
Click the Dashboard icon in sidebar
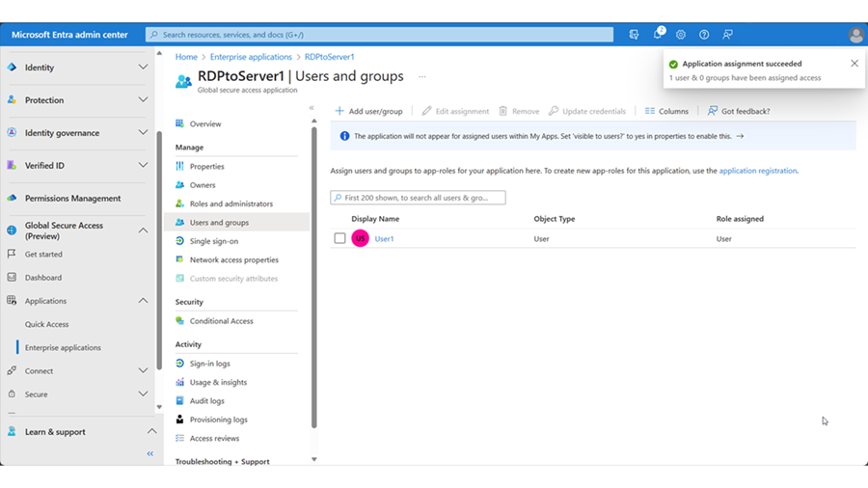coord(12,277)
